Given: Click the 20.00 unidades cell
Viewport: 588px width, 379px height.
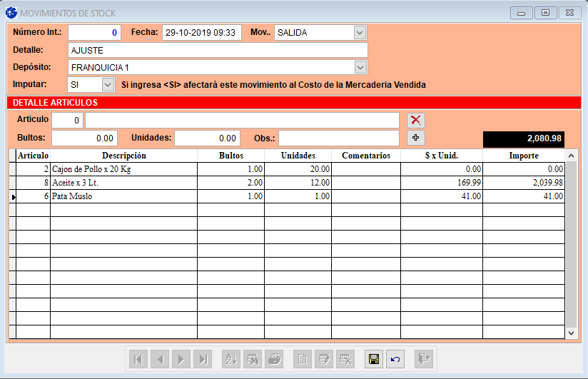Looking at the screenshot, I should 298,169.
